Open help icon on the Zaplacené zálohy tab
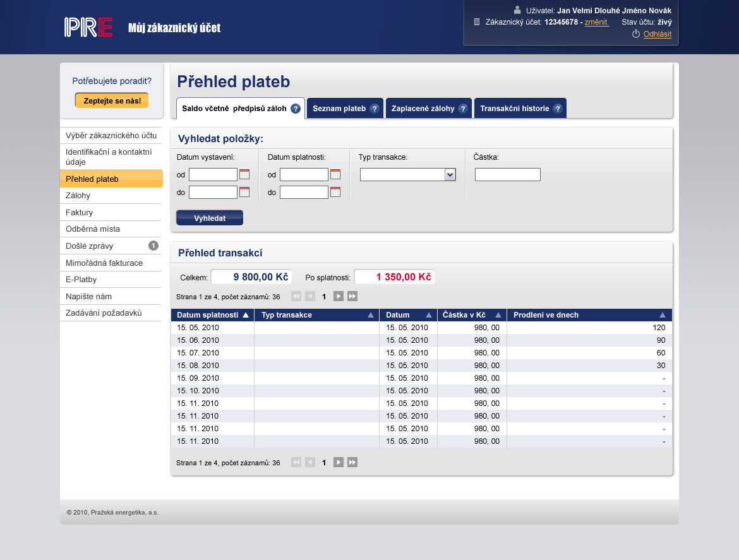The height and width of the screenshot is (560, 739). pyautogui.click(x=463, y=109)
